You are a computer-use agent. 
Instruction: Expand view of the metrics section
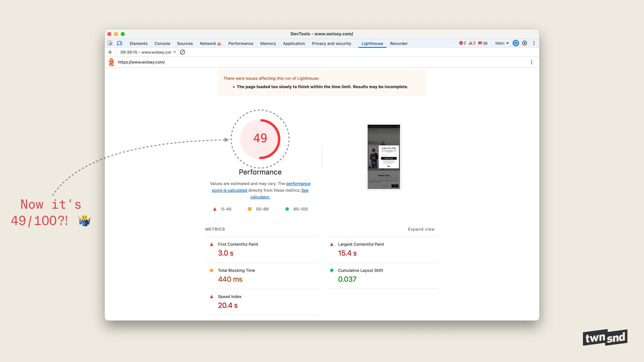(421, 229)
